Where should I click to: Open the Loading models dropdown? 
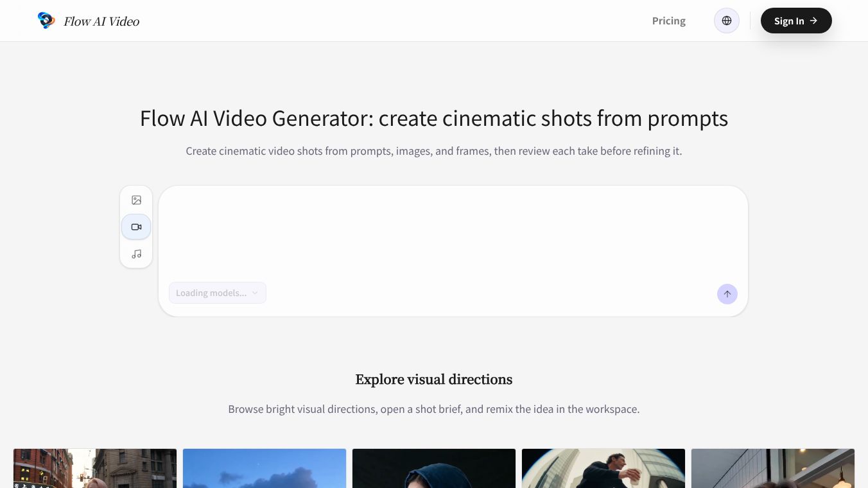(218, 293)
